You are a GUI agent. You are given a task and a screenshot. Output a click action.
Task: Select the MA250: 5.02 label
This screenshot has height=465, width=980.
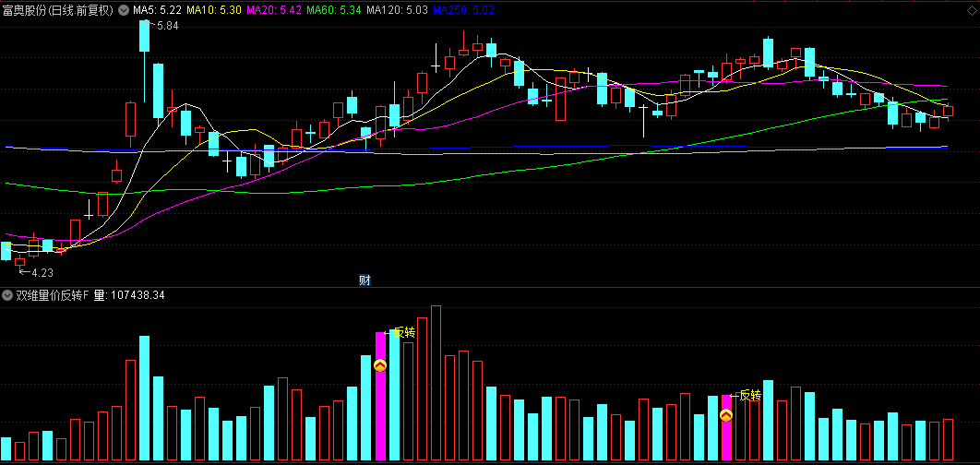(464, 10)
